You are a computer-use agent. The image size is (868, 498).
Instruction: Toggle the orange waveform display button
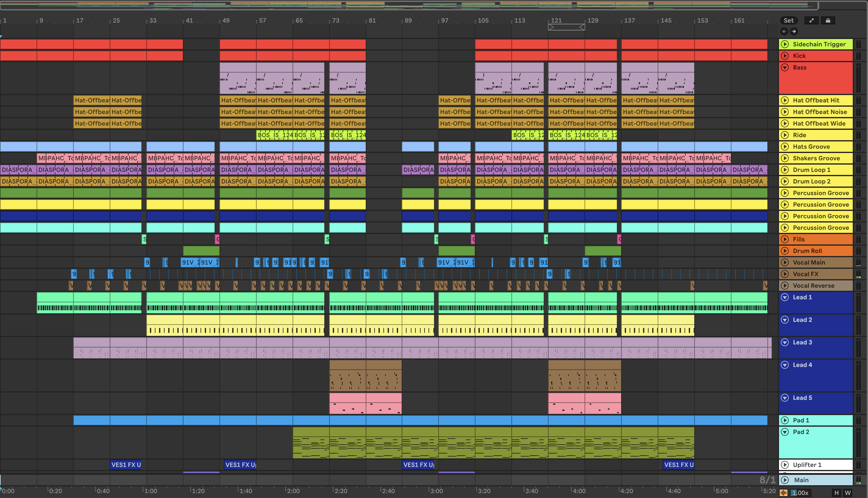pyautogui.click(x=783, y=493)
